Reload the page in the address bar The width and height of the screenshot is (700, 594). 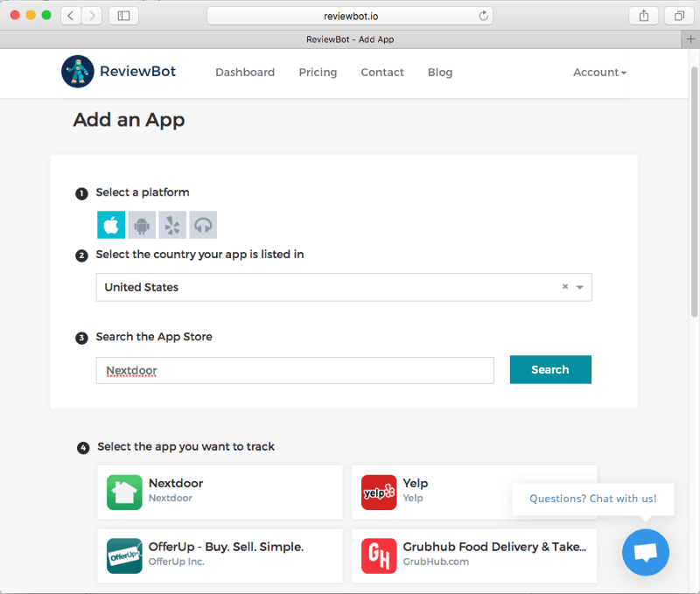pos(482,15)
